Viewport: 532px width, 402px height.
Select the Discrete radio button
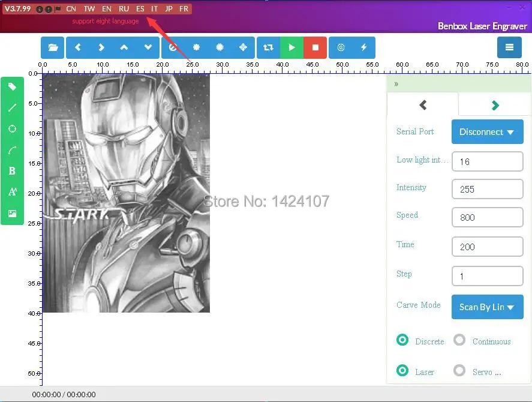(402, 340)
